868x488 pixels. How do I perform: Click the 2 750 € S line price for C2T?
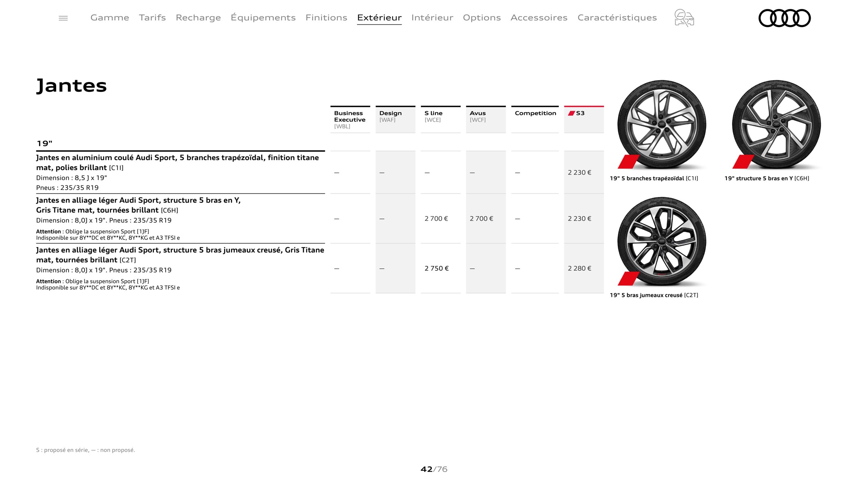(x=437, y=268)
